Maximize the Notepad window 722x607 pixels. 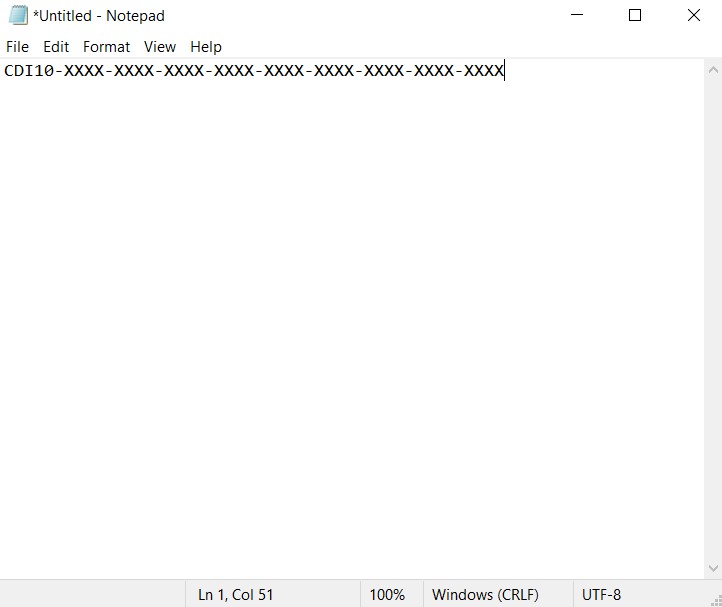coord(635,15)
